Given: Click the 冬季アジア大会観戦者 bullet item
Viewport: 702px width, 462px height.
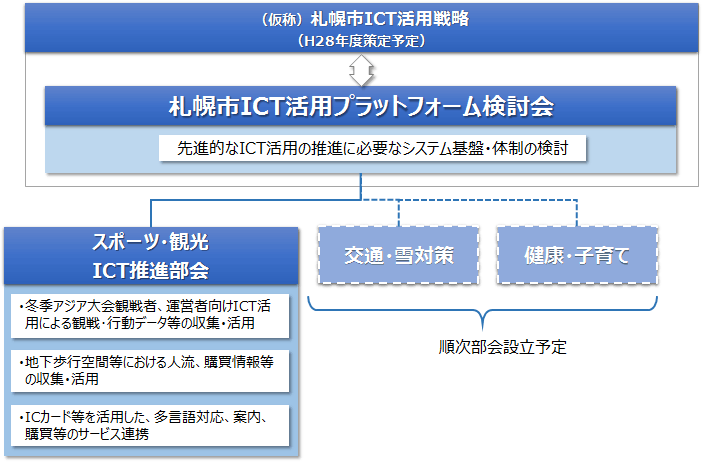Looking at the screenshot, I should coord(150,315).
